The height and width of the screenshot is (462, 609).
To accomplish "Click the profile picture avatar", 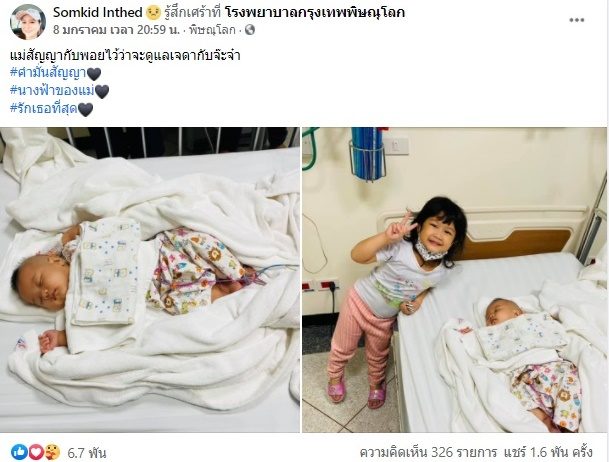I will coord(28,22).
